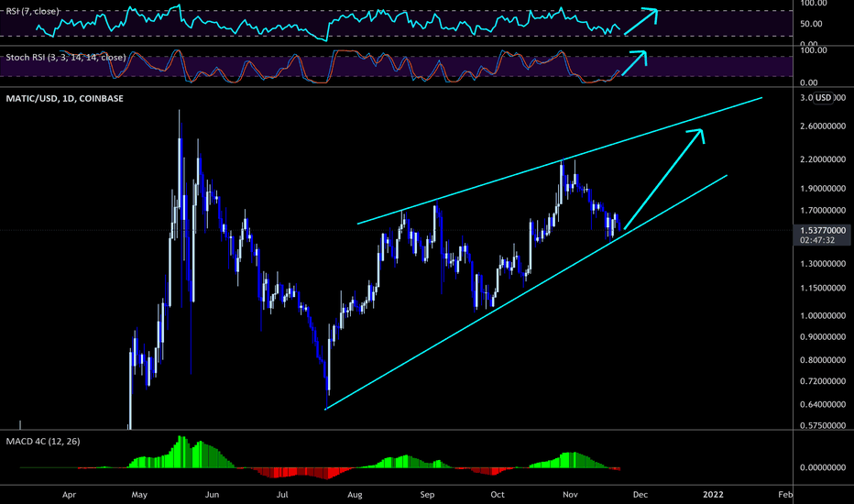
Task: Click the May label on time axis
Action: click(139, 495)
